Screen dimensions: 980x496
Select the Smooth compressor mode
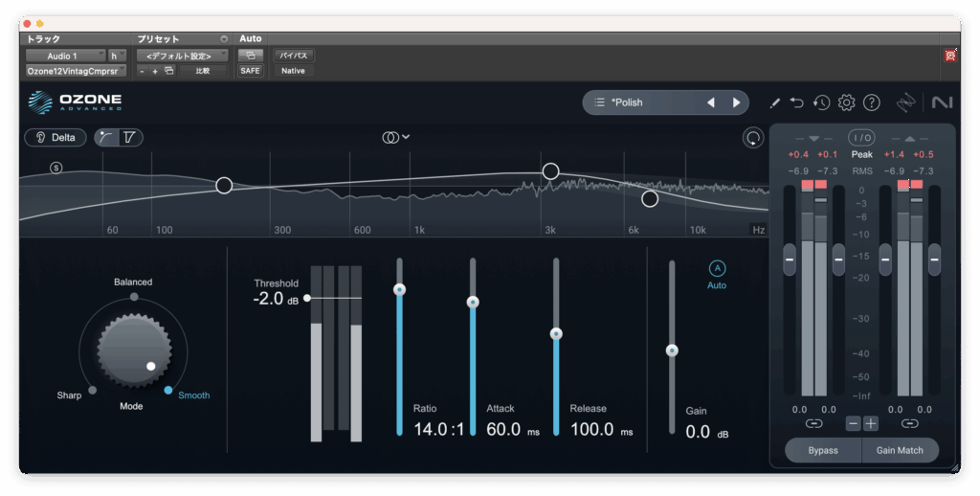(169, 391)
